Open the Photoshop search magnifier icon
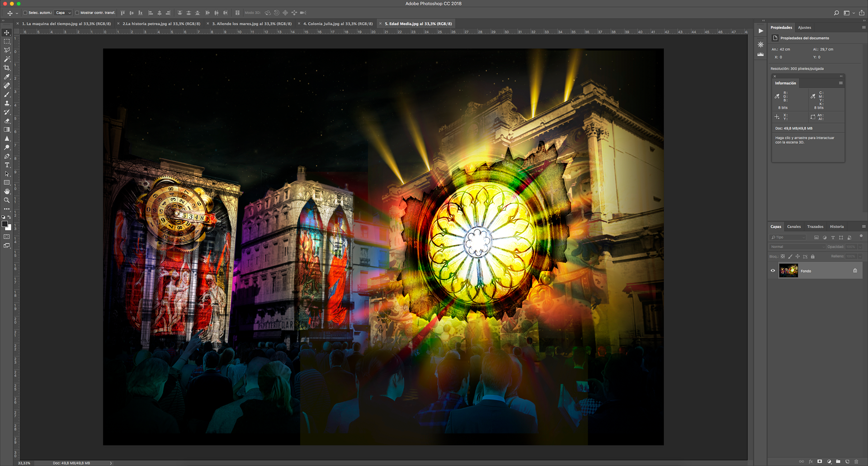This screenshot has height=466, width=868. 836,13
